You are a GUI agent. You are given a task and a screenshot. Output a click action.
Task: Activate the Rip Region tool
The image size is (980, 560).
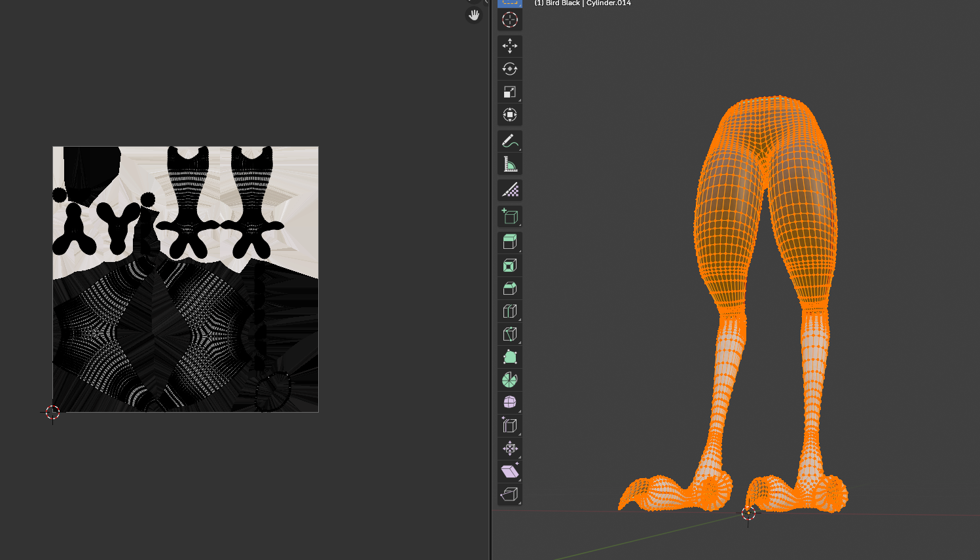click(x=510, y=495)
